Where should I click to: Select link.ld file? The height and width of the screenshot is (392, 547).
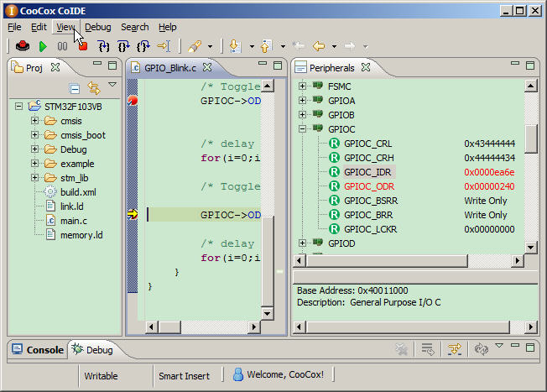click(72, 206)
